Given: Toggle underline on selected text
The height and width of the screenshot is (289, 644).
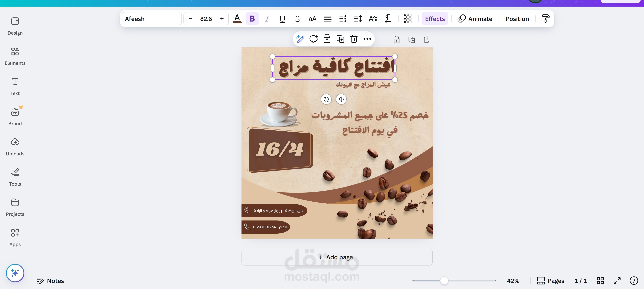Looking at the screenshot, I should 282,19.
